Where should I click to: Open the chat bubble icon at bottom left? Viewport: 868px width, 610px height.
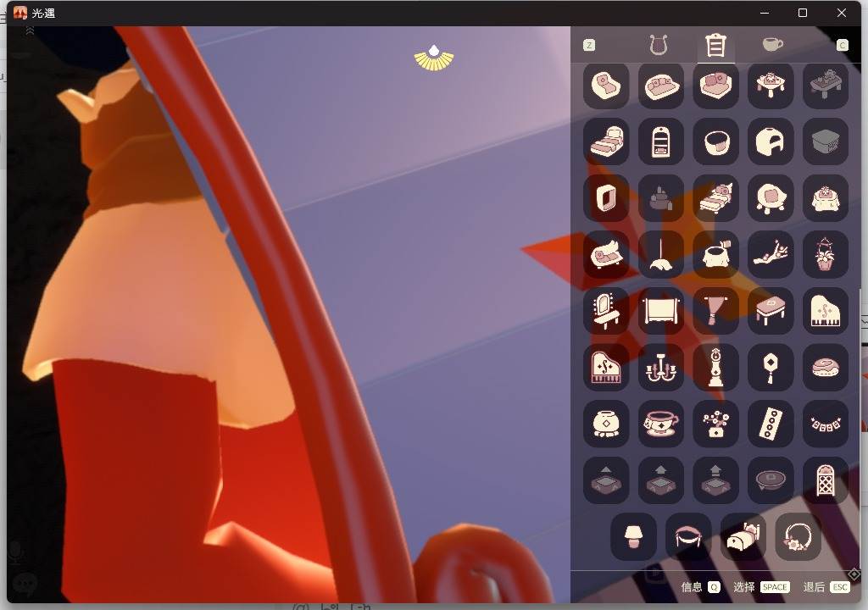click(25, 584)
